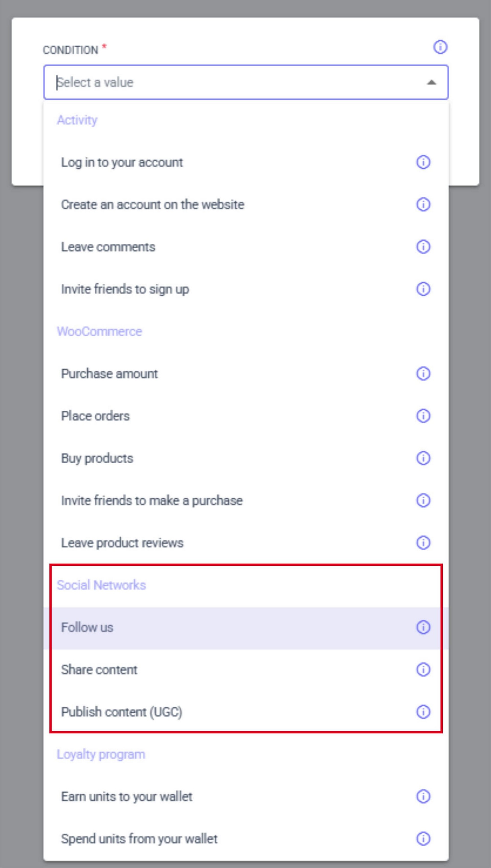491x868 pixels.
Task: Select Earn units to your wallet
Action: [x=127, y=796]
